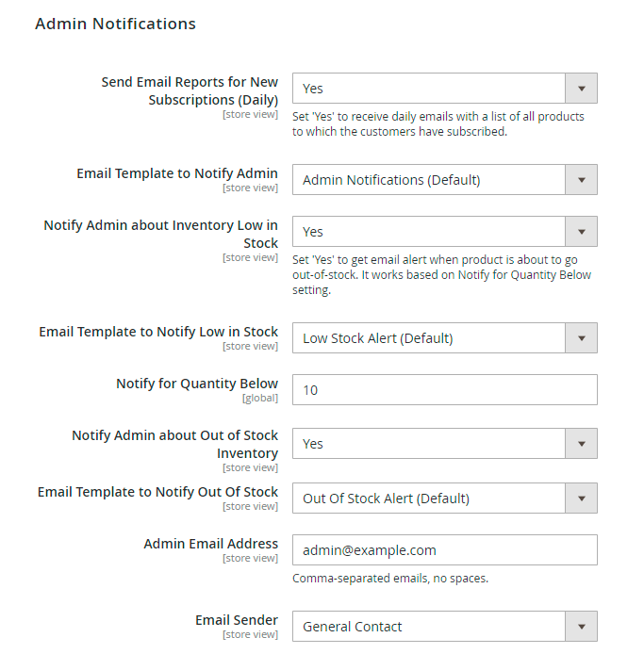
Task: Click the Notify for Quantity Below label
Action: 197,384
